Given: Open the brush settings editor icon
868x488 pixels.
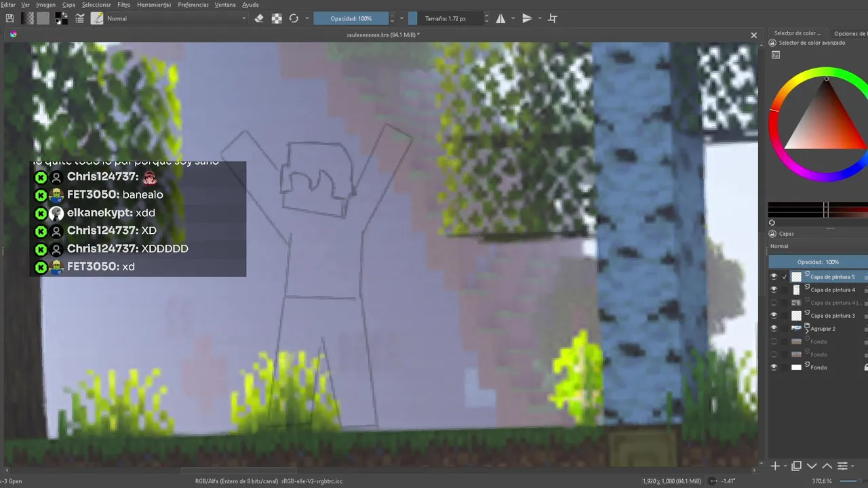Looking at the screenshot, I should (80, 18).
